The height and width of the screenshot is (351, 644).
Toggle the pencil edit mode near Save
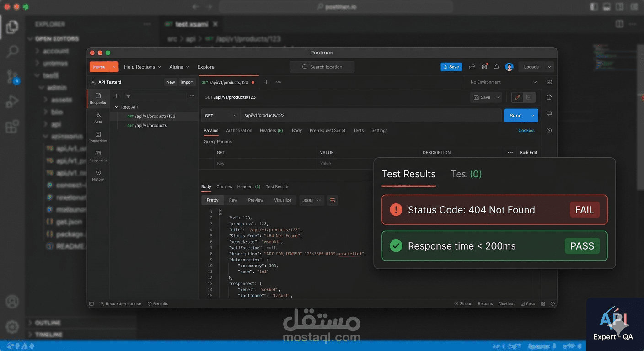(x=516, y=97)
